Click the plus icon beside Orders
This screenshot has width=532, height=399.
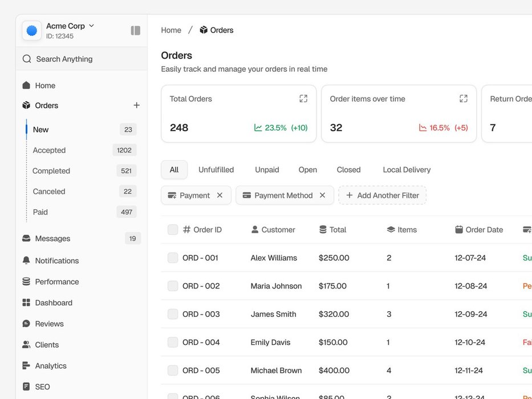(136, 105)
